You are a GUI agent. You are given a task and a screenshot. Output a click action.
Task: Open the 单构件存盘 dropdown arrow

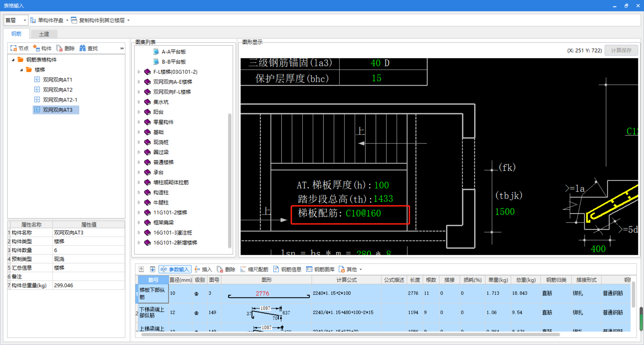click(x=67, y=20)
